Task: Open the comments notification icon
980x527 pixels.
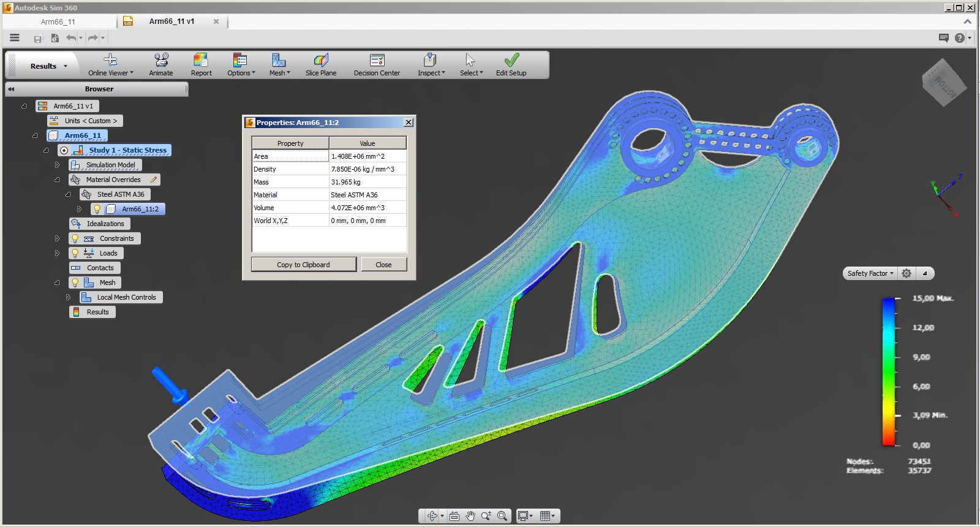Action: coord(944,38)
